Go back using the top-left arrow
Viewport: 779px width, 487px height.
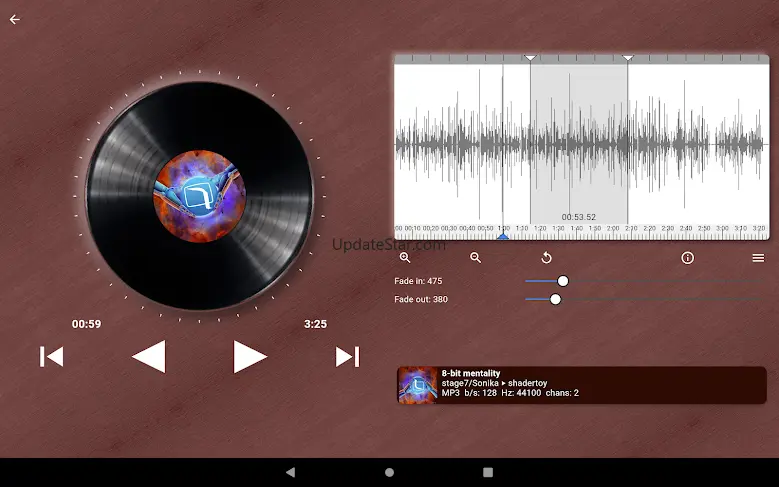click(x=14, y=19)
